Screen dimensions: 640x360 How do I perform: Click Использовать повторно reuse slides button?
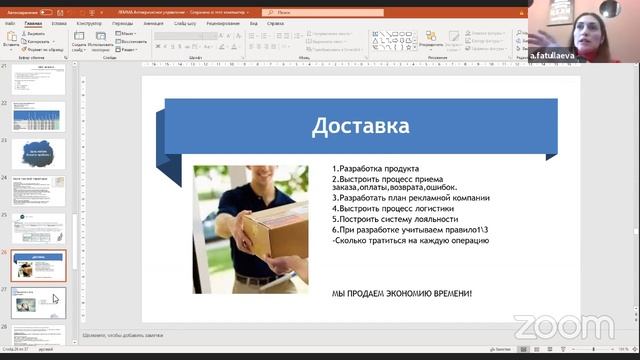pyautogui.click(x=100, y=41)
